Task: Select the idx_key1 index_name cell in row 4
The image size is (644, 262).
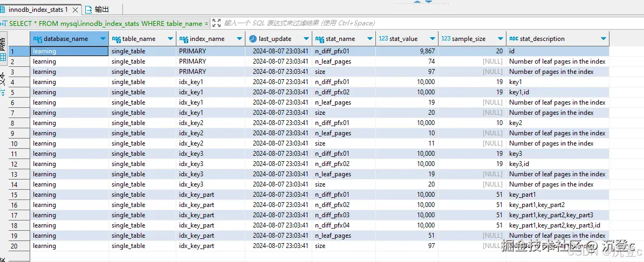Action: pyautogui.click(x=211, y=82)
